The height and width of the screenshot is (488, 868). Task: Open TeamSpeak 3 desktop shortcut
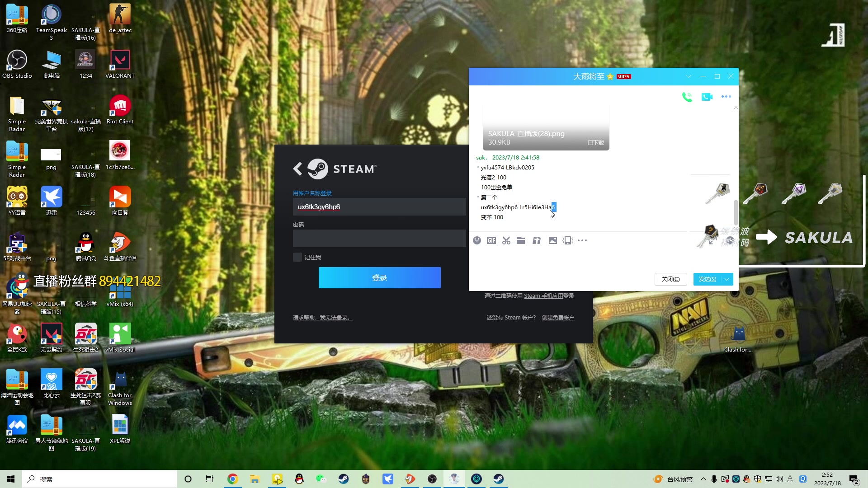51,22
